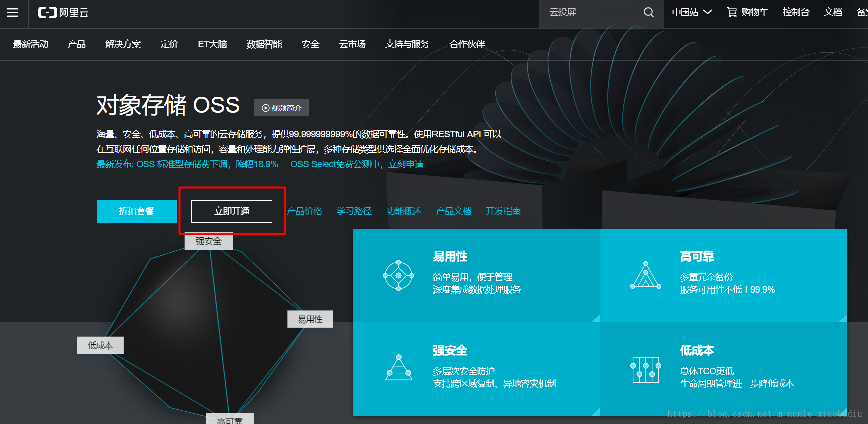Click the 立即开通 button
The height and width of the screenshot is (424, 868).
232,211
